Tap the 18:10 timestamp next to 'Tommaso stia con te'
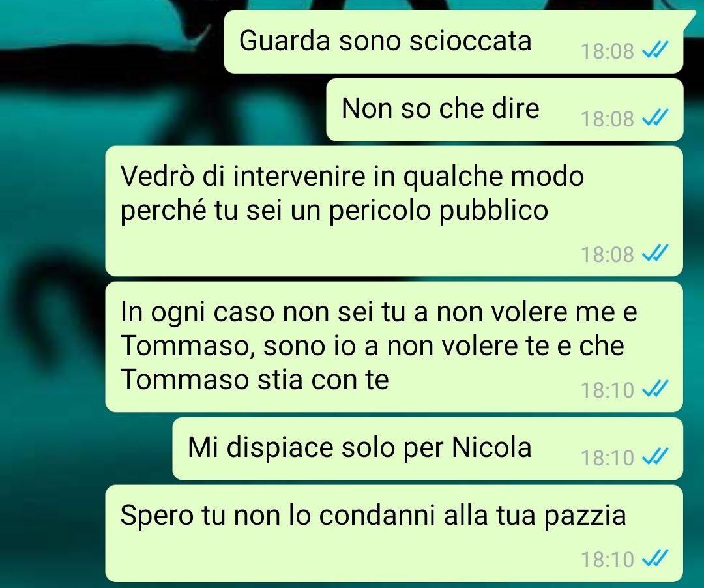704x588 pixels. click(x=607, y=390)
